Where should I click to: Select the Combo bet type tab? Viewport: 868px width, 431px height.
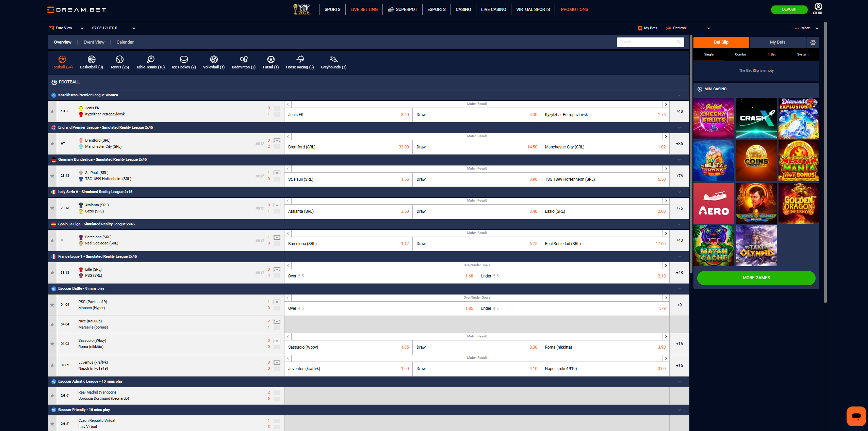pos(740,54)
